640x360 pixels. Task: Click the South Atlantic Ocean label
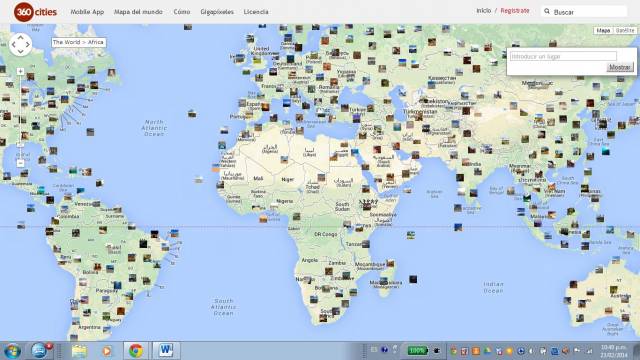coord(223,307)
